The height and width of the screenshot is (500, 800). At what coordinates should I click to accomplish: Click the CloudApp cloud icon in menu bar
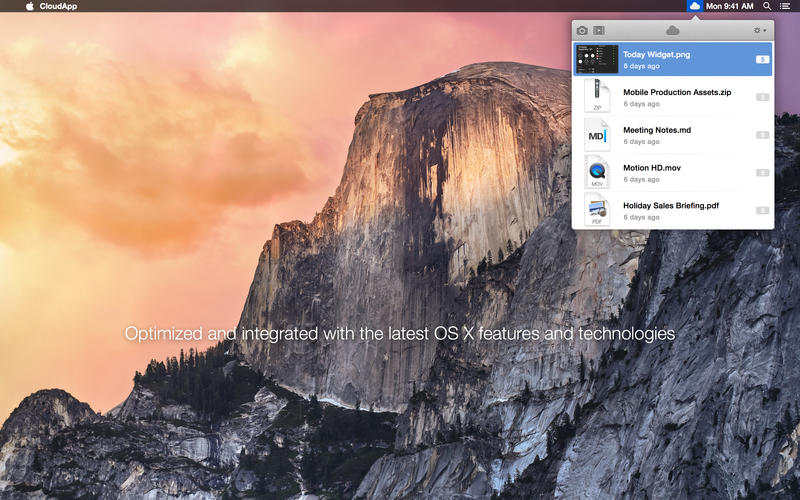click(x=695, y=6)
